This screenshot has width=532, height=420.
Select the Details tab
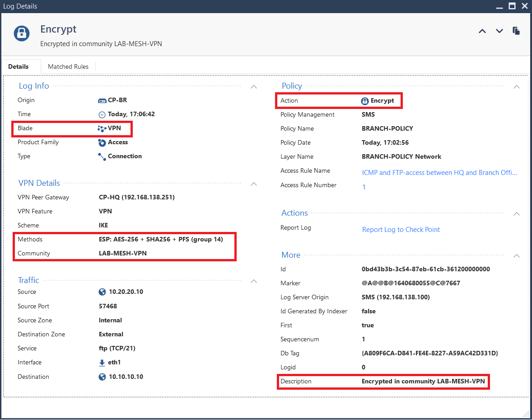pos(19,66)
